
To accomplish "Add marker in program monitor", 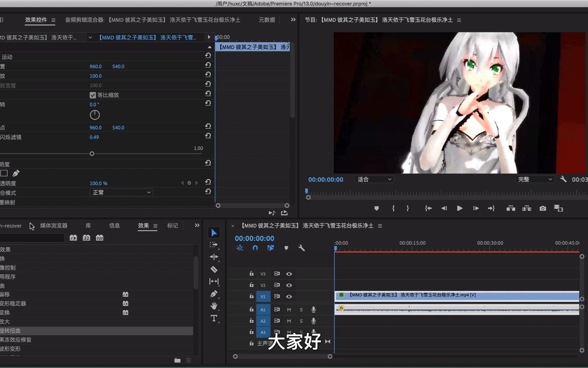I will (x=376, y=208).
